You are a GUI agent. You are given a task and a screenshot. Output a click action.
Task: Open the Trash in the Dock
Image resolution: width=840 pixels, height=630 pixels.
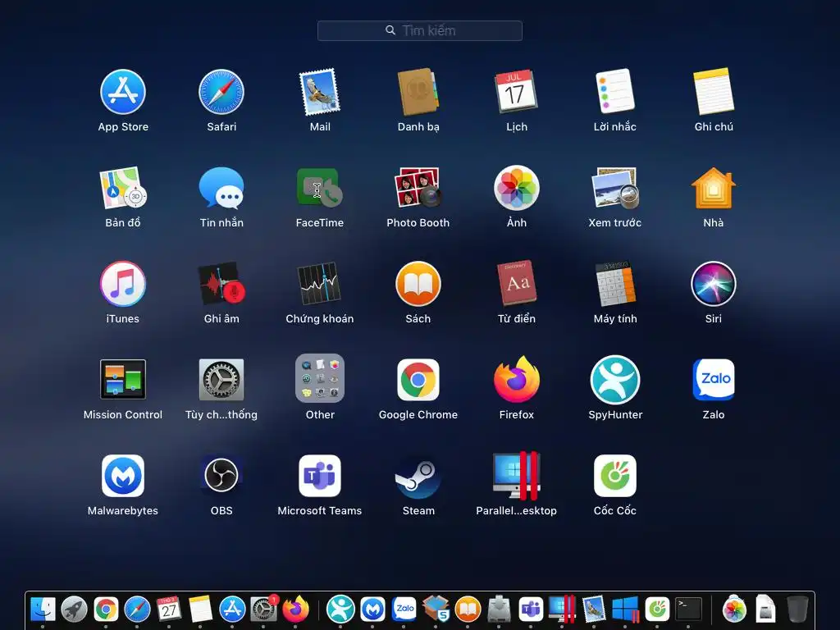[797, 609]
